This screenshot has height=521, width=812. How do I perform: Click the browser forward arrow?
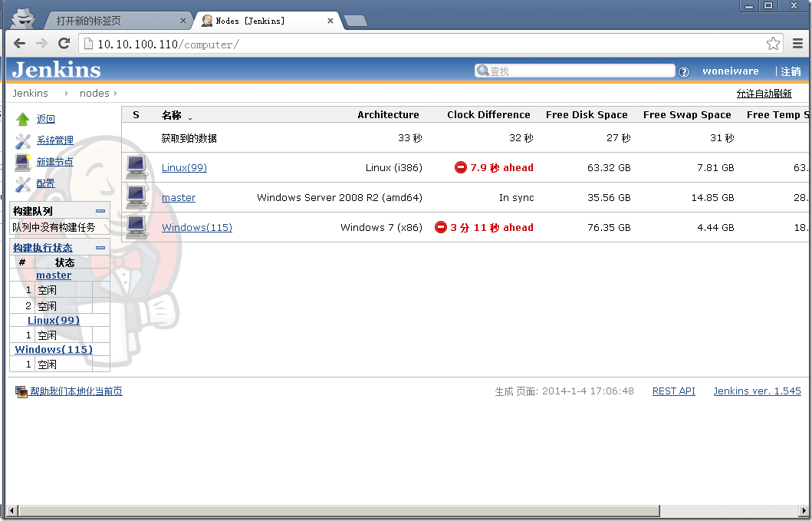tap(42, 44)
